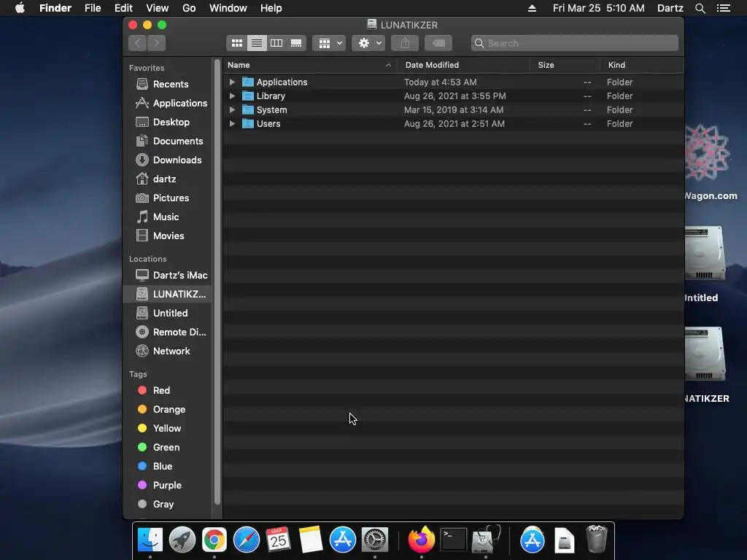The height and width of the screenshot is (560, 747).
Task: Switch to gallery view in Finder toolbar
Action: [296, 43]
